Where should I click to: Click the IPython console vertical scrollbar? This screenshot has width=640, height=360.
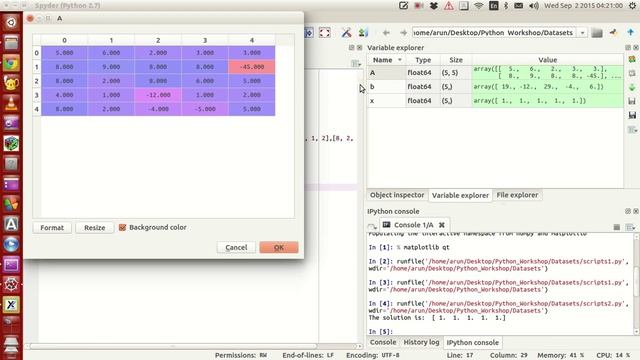[636, 284]
